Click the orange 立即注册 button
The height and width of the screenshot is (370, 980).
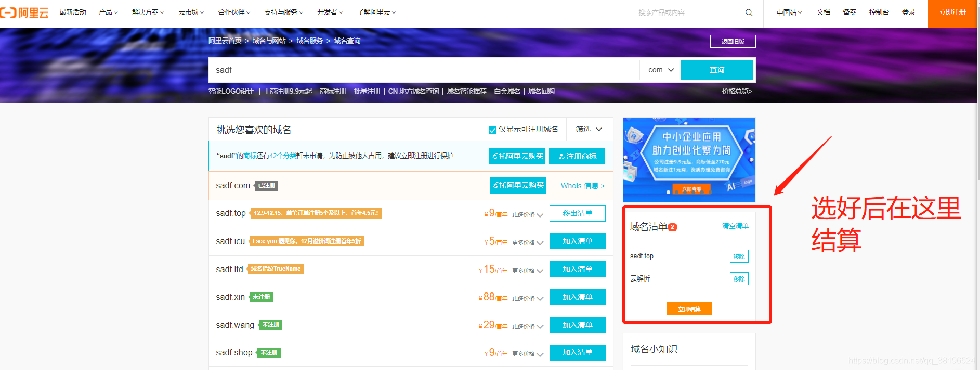coord(952,14)
